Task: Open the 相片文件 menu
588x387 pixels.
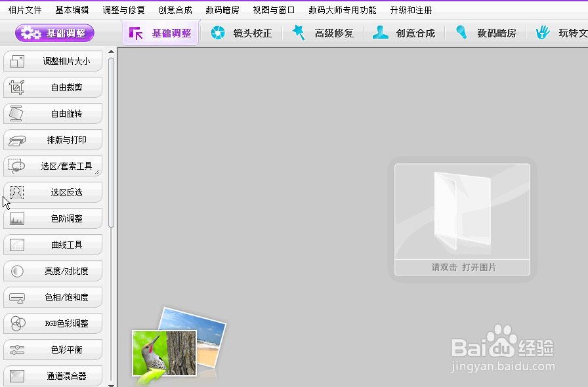Action: coord(25,10)
